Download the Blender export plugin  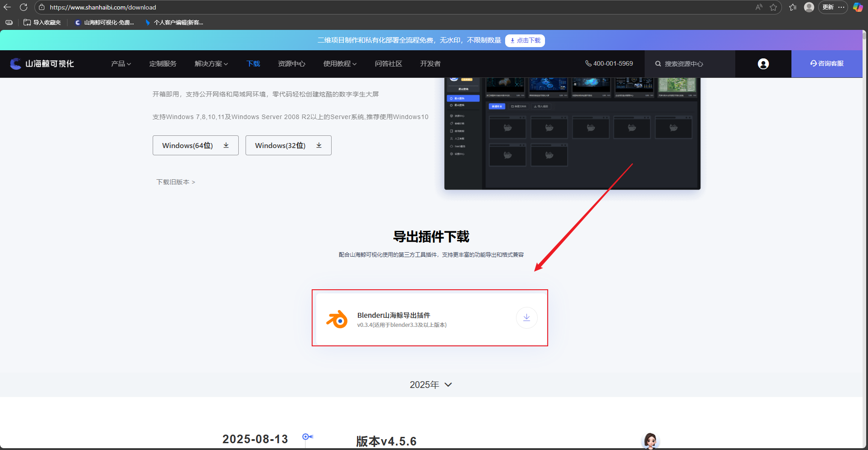tap(527, 318)
